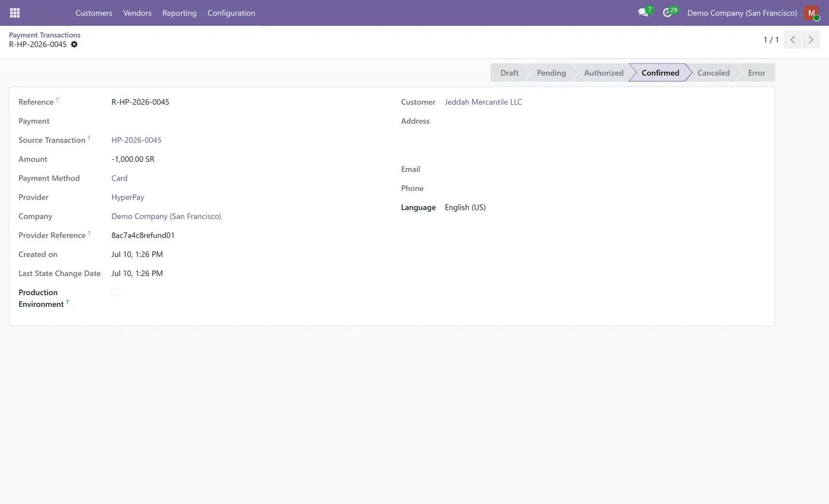Screen dimensions: 829x504
Task: Click provider reference 8ac7a4c8refund01
Action: pyautogui.click(x=143, y=235)
